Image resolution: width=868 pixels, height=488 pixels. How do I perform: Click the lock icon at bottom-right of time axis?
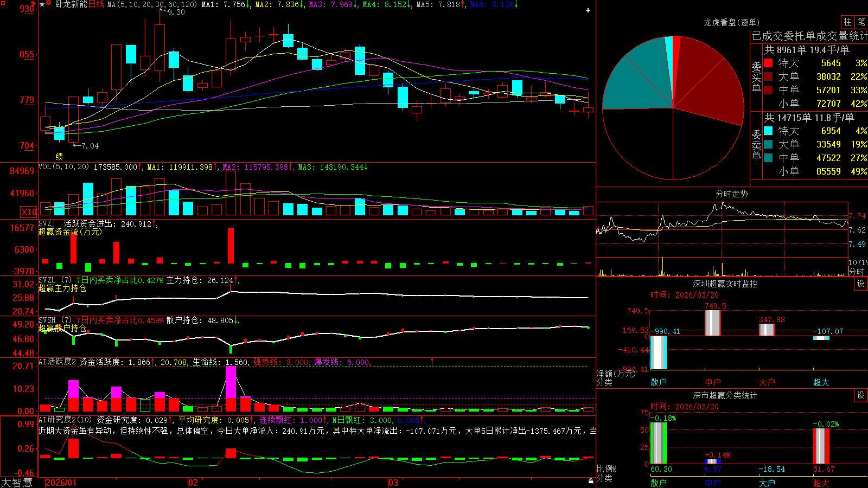tap(591, 481)
